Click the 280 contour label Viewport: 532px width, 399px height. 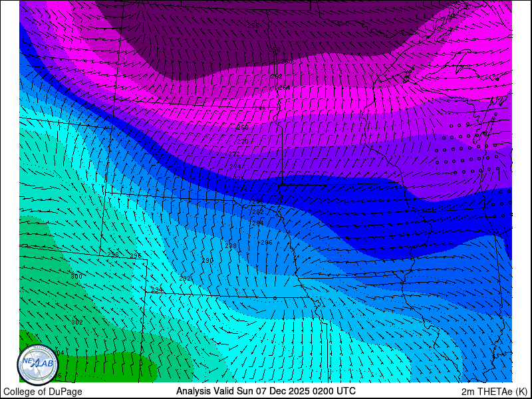(258, 201)
